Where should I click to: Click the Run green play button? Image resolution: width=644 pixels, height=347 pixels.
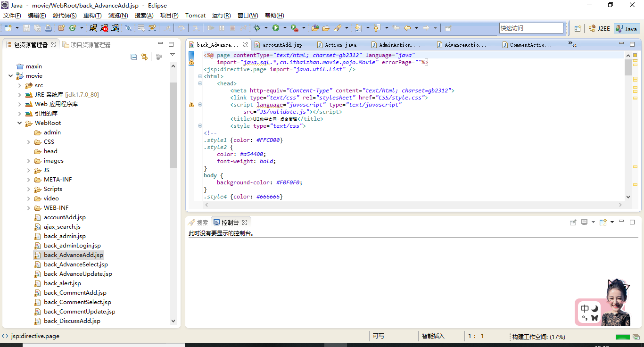pos(276,28)
